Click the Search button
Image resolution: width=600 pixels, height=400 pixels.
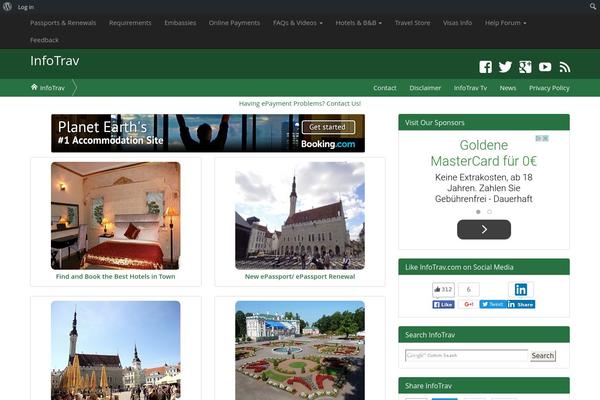tap(543, 356)
